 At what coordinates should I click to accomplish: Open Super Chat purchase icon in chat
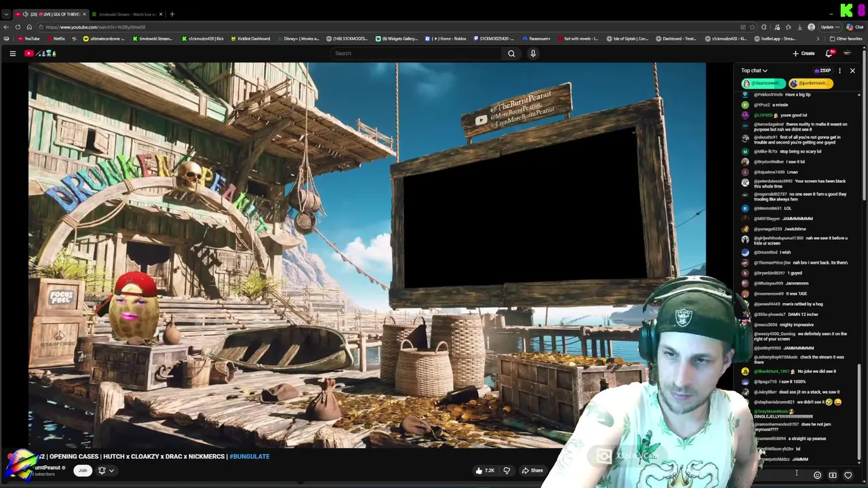833,475
